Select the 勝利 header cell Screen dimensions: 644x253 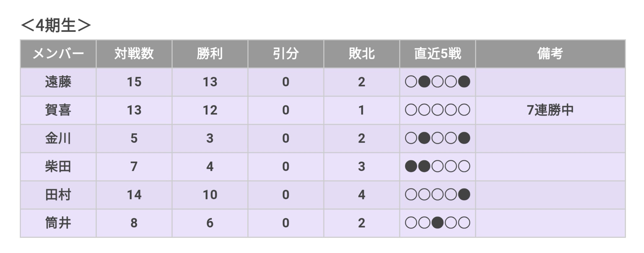point(210,54)
